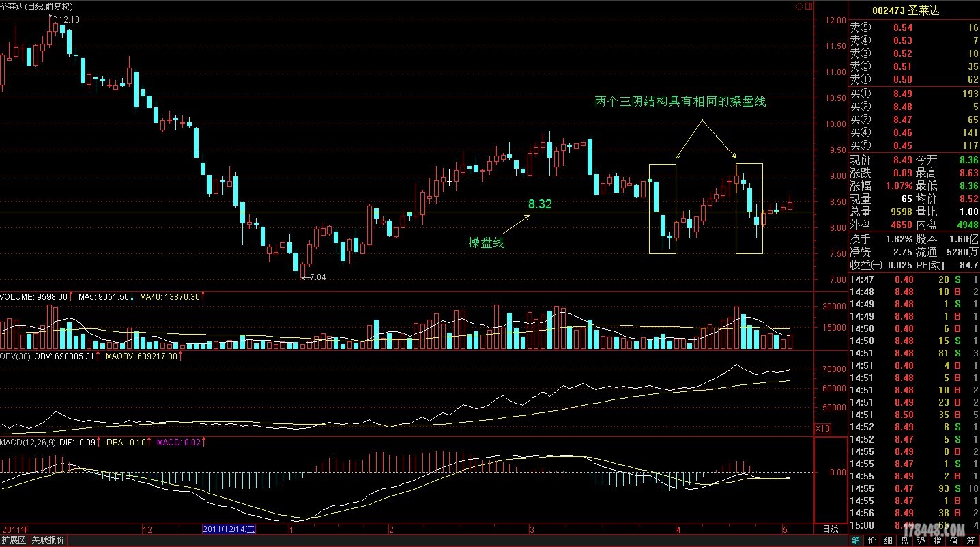Click the red square icon at chart top-right
The width and height of the screenshot is (980, 547).
click(808, 6)
